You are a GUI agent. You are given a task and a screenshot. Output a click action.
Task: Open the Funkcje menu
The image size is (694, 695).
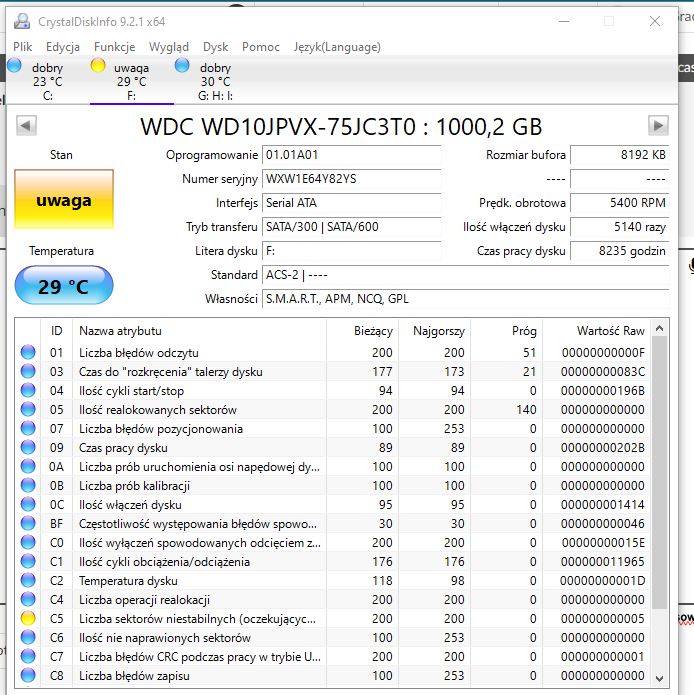[114, 47]
